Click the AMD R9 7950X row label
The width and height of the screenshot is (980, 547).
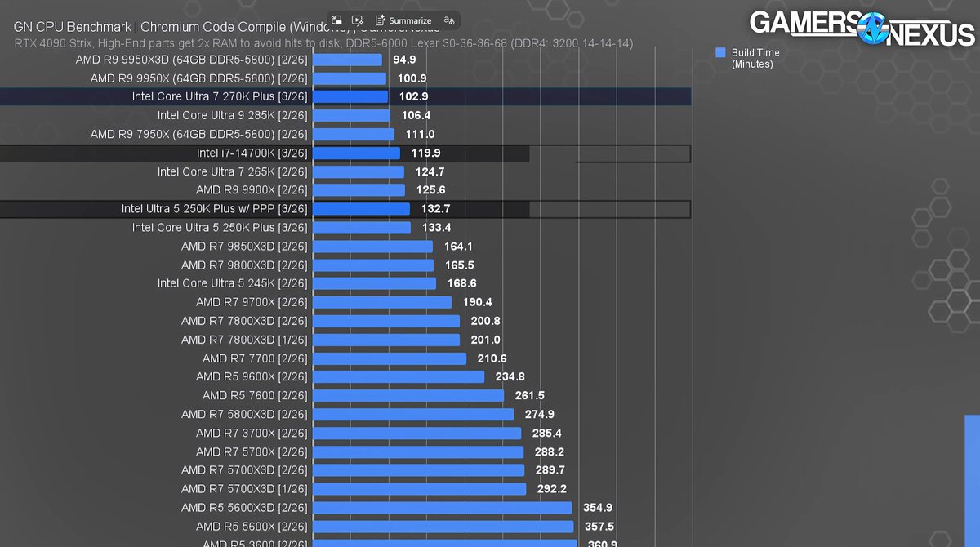click(x=199, y=134)
